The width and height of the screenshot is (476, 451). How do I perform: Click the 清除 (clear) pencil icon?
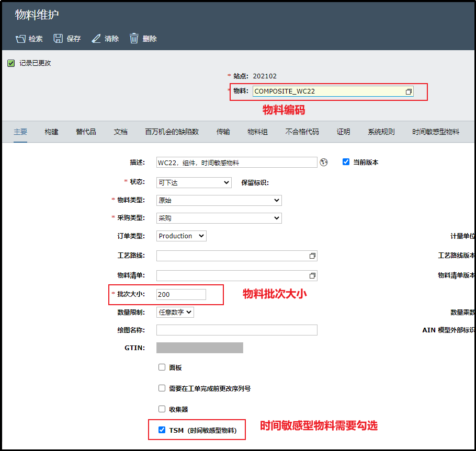(96, 39)
